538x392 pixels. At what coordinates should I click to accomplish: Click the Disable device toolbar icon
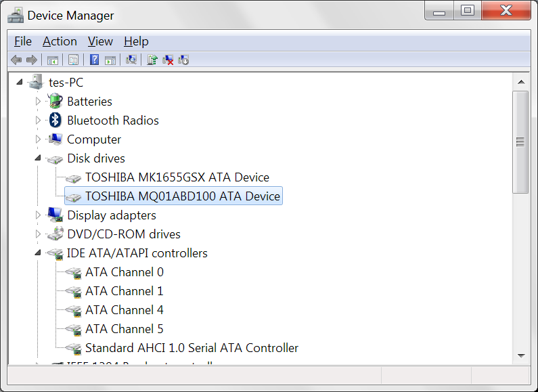pyautogui.click(x=183, y=60)
